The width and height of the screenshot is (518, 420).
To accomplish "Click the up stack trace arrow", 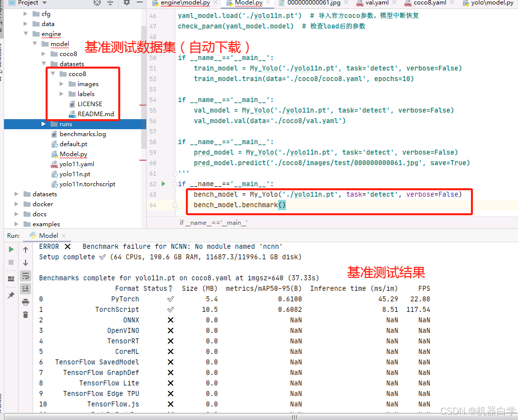I will tap(26, 250).
